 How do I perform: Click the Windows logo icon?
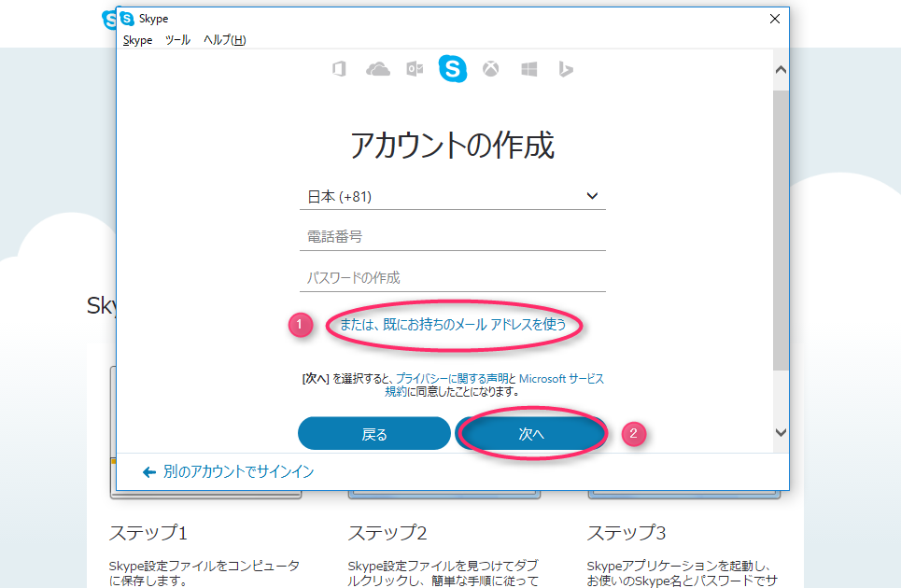coord(529,69)
